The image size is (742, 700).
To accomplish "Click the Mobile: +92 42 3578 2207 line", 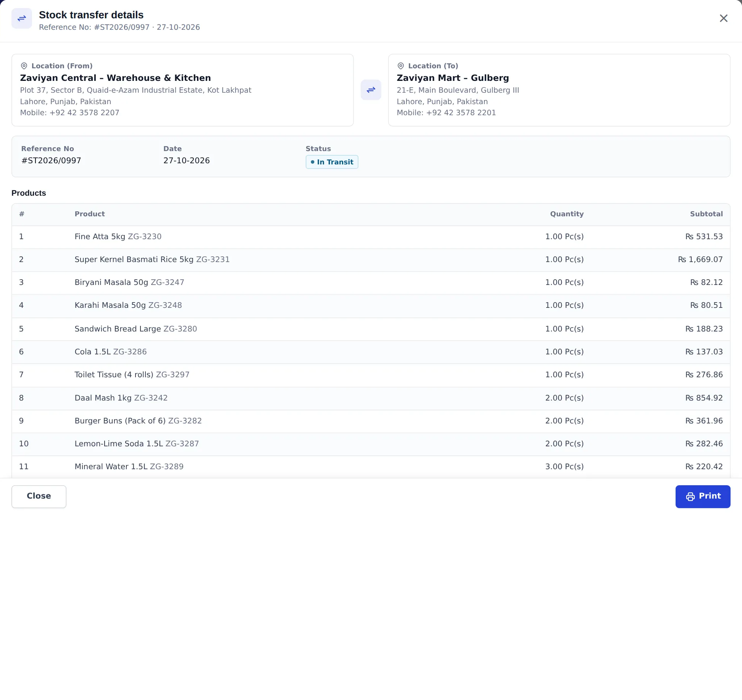I will (70, 113).
